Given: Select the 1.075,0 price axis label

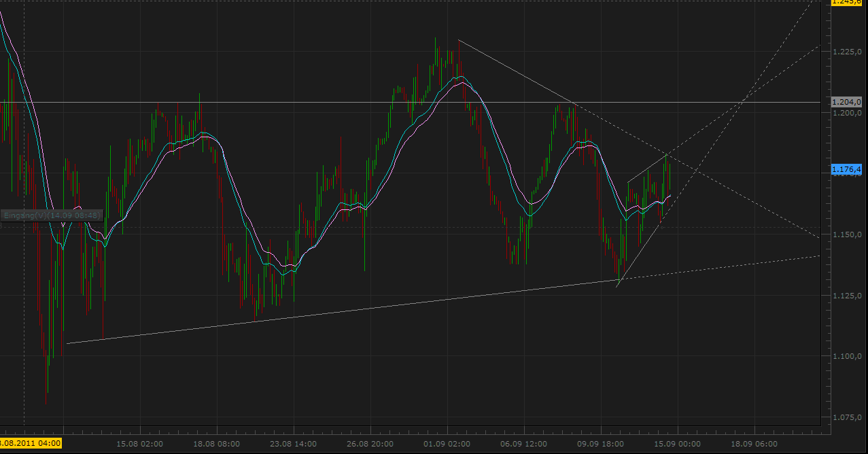Looking at the screenshot, I should point(847,417).
